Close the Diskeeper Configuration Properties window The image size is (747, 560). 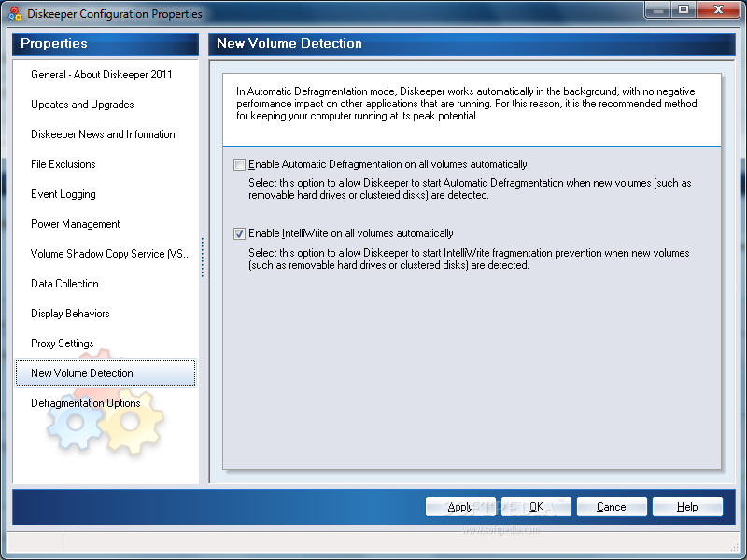click(x=718, y=10)
